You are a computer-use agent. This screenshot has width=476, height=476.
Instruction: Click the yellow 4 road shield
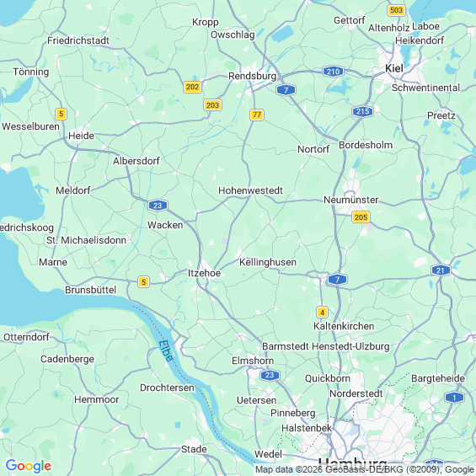click(x=322, y=312)
